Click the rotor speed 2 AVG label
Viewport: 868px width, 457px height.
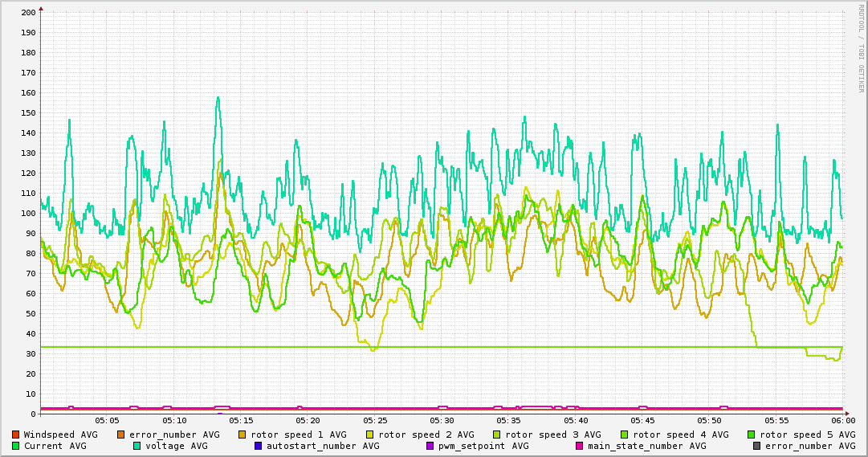pyautogui.click(x=426, y=435)
